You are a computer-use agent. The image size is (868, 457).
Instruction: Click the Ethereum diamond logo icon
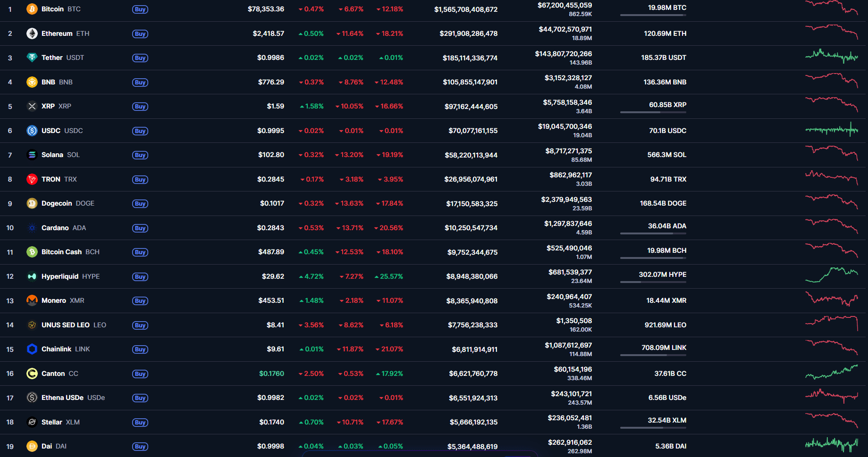(x=32, y=33)
